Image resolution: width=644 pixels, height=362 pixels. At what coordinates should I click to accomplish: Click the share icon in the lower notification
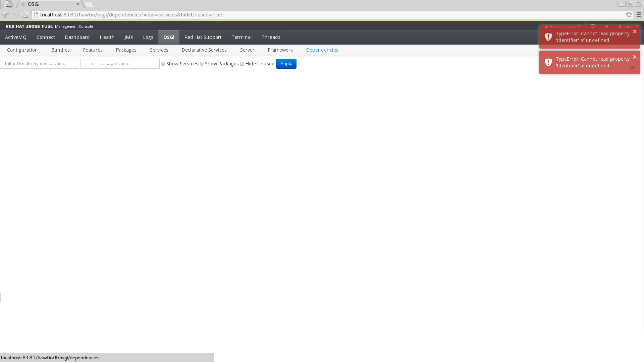(633, 68)
